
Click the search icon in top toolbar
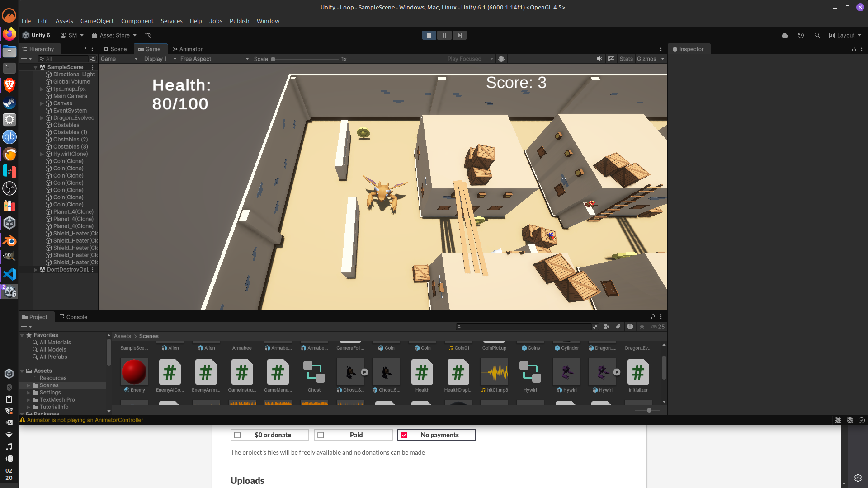817,35
